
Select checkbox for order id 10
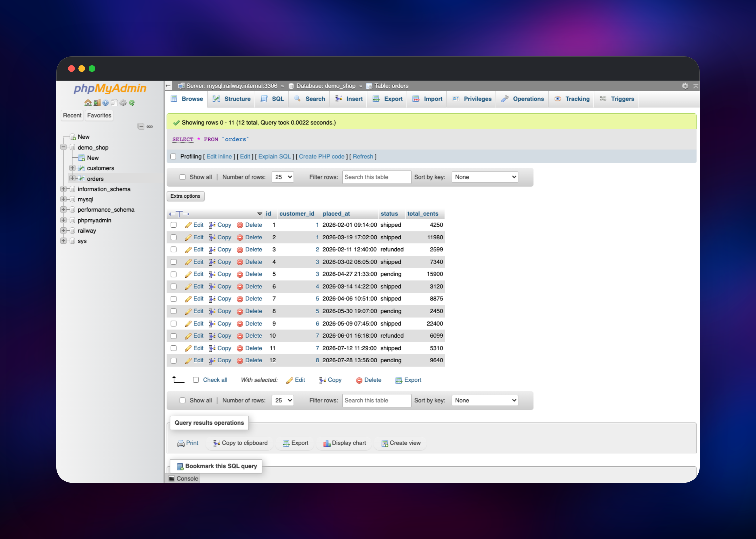tap(174, 336)
